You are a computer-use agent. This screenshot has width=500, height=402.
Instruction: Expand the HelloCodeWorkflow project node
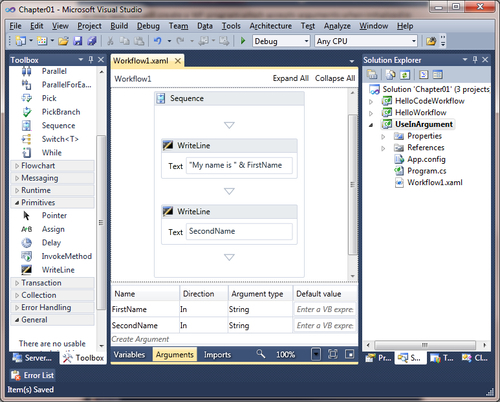[x=371, y=101]
